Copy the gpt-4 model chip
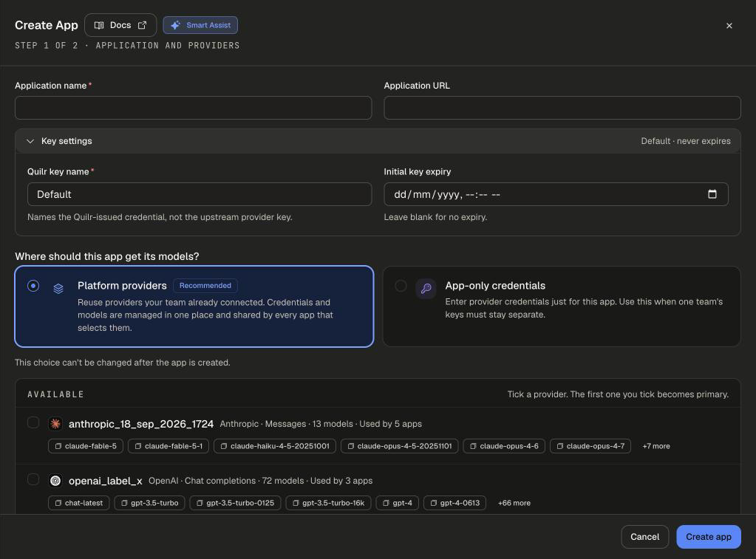Screen dimensions: 756x559 [398, 503]
